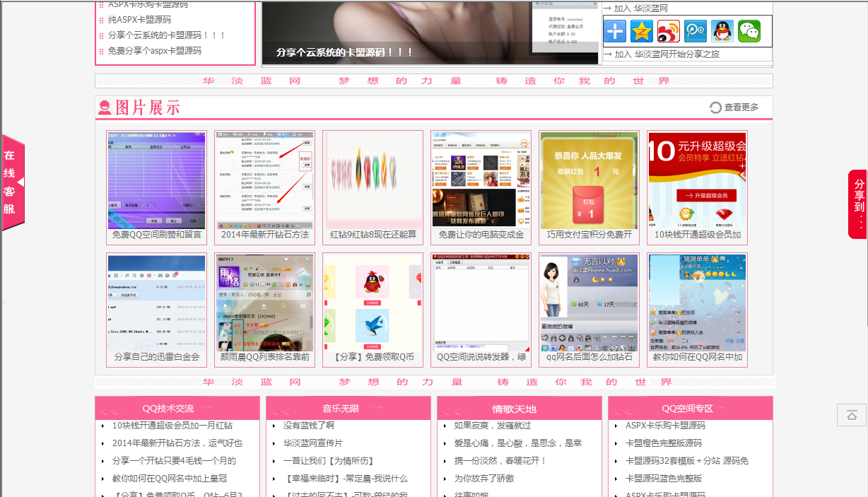Open 如果寂寞，发骚就过 link

point(493,426)
